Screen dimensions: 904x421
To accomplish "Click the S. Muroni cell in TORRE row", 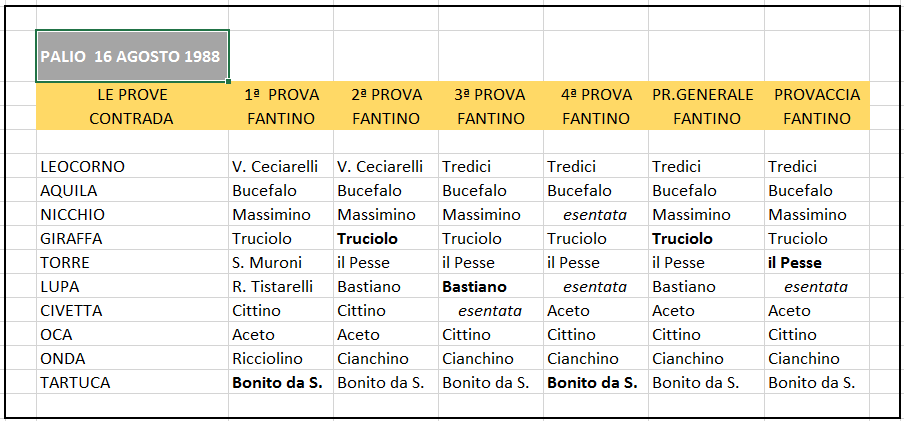I will [x=281, y=263].
